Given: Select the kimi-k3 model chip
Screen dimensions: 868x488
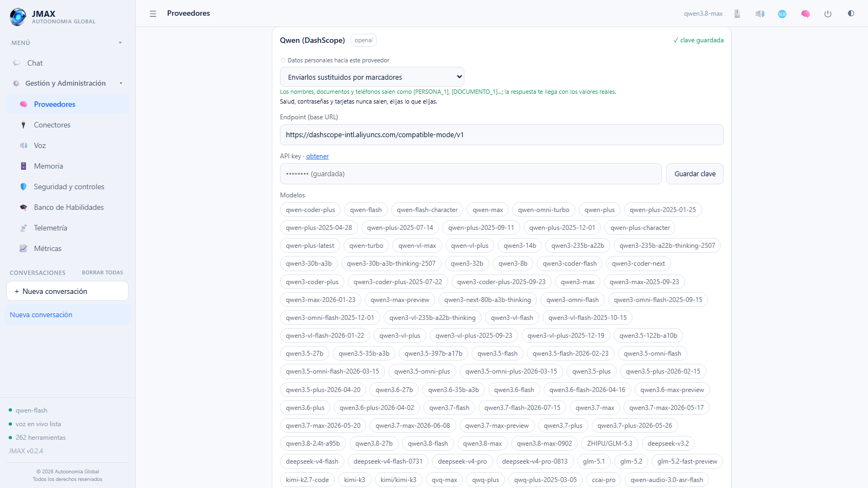Looking at the screenshot, I should (x=354, y=480).
